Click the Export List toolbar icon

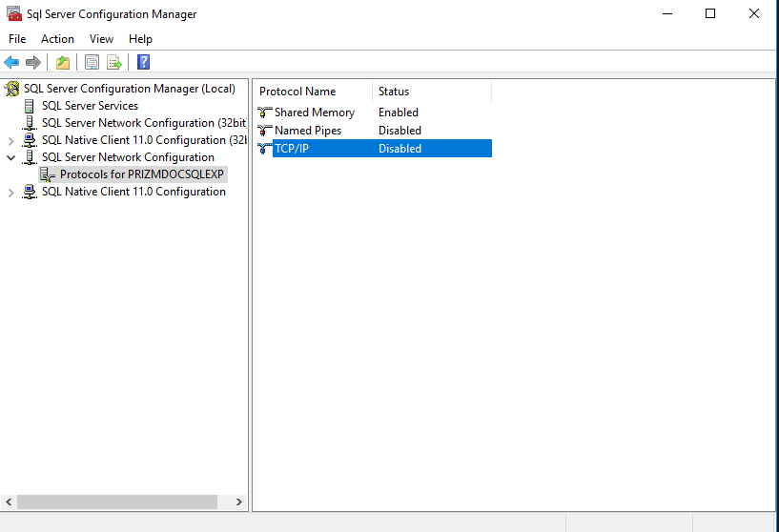pyautogui.click(x=113, y=62)
